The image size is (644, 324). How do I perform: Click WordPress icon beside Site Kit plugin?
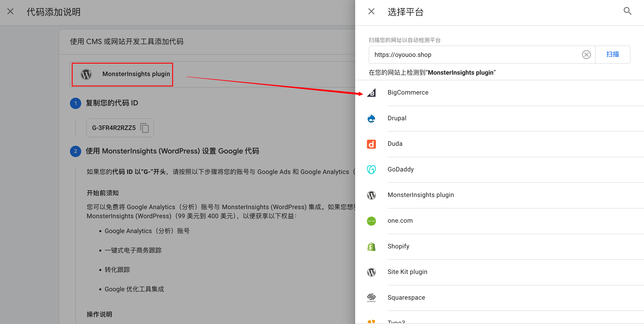tap(371, 272)
